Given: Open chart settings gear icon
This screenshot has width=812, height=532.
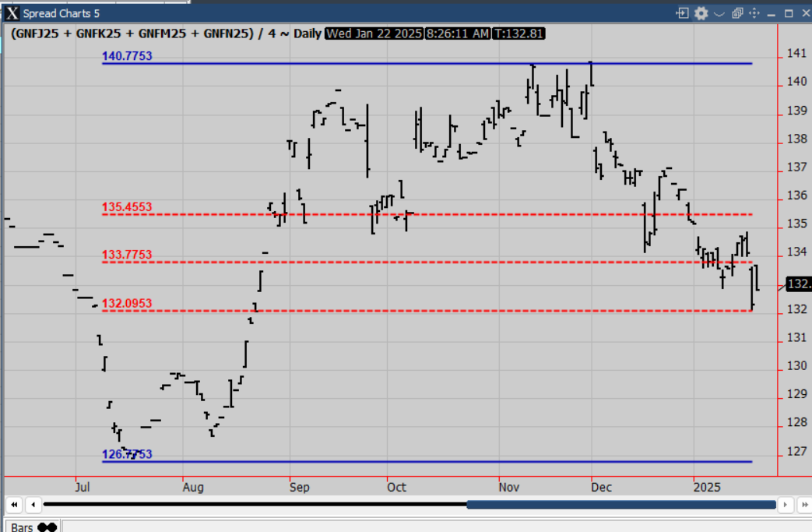Looking at the screenshot, I should tap(701, 13).
